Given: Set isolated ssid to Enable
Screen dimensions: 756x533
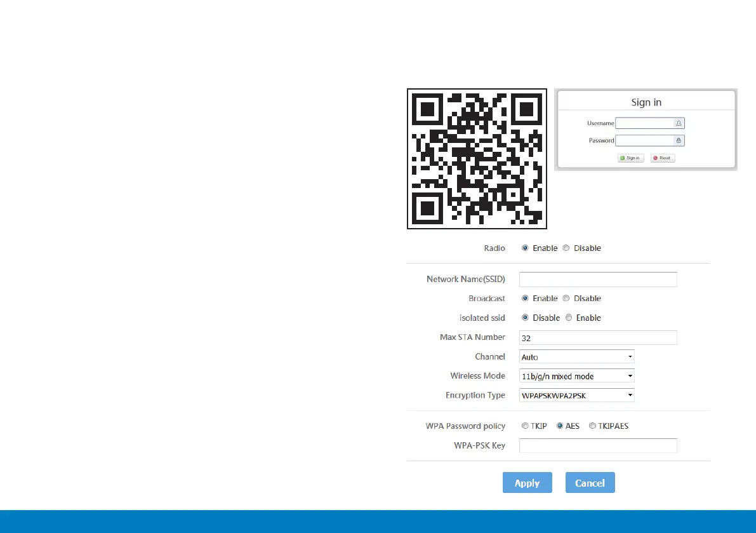Looking at the screenshot, I should tap(569, 318).
